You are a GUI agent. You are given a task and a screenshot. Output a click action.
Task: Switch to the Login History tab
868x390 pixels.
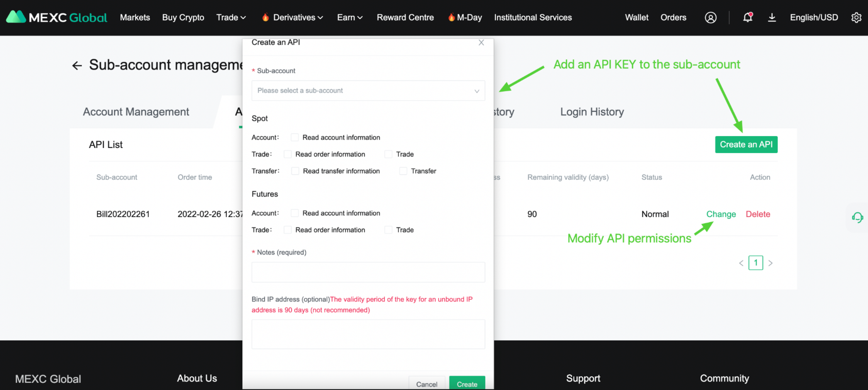pos(592,112)
